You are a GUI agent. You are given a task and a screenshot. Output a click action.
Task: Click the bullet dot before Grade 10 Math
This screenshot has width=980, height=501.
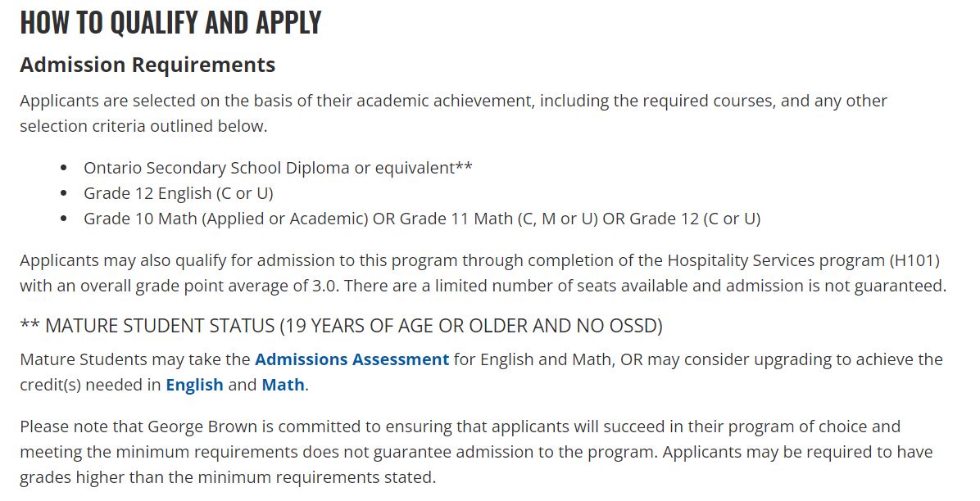pyautogui.click(x=64, y=220)
